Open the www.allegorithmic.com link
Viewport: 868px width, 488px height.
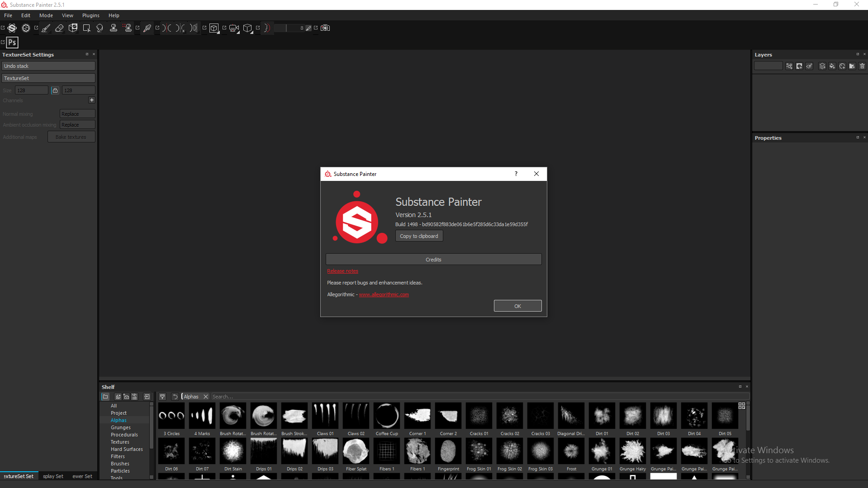tap(384, 295)
